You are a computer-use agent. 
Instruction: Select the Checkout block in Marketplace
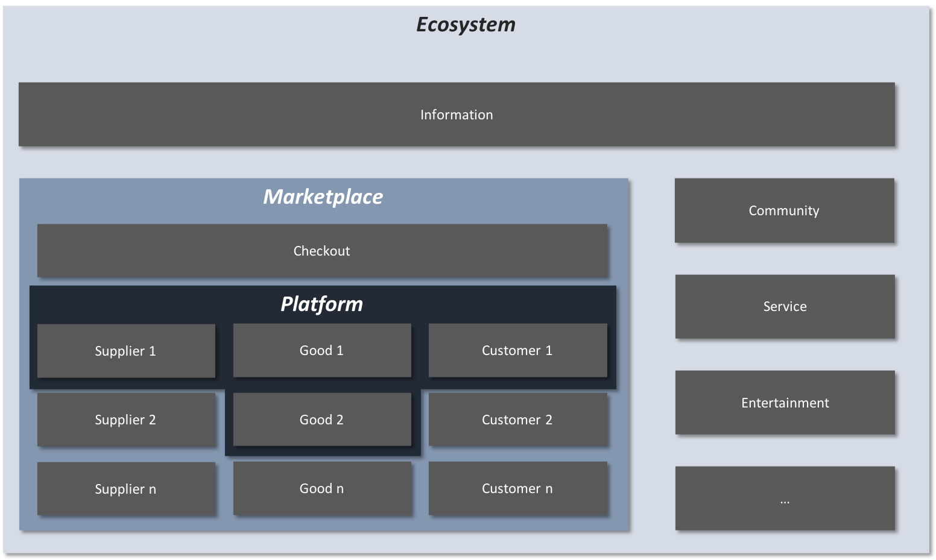pyautogui.click(x=322, y=251)
